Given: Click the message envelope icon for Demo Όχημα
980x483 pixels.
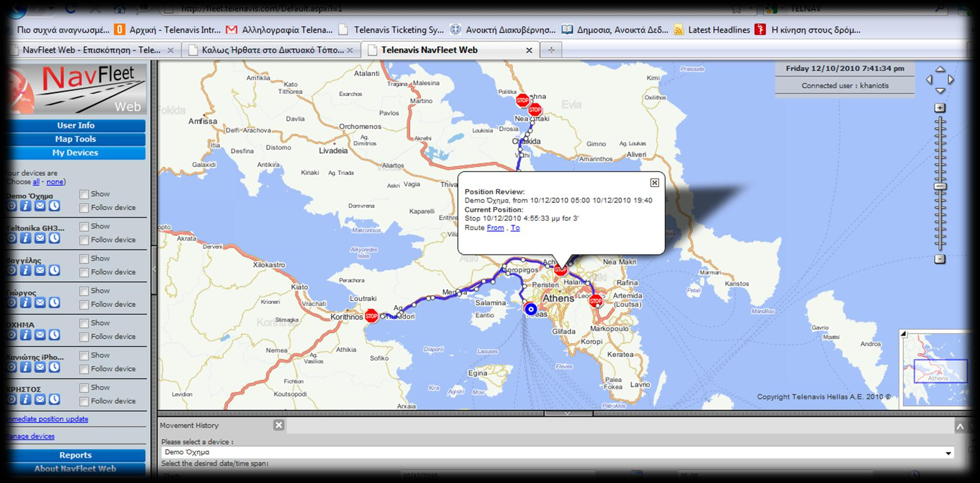Looking at the screenshot, I should (40, 206).
